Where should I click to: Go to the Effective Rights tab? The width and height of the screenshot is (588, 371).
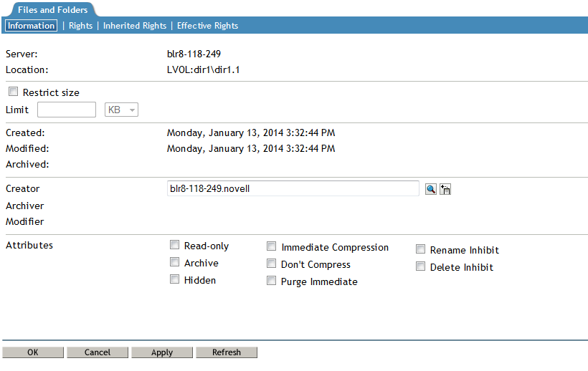point(207,26)
